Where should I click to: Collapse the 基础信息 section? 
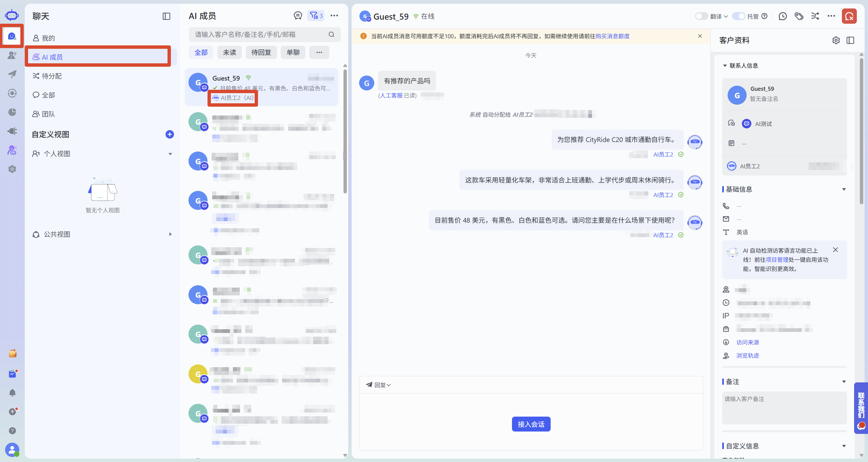click(x=844, y=189)
